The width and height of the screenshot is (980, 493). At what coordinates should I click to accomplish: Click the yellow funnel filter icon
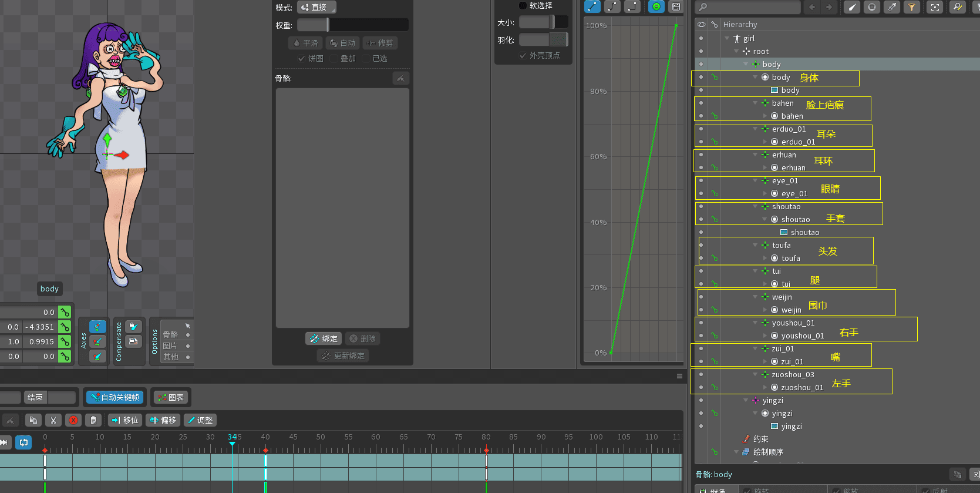click(911, 7)
